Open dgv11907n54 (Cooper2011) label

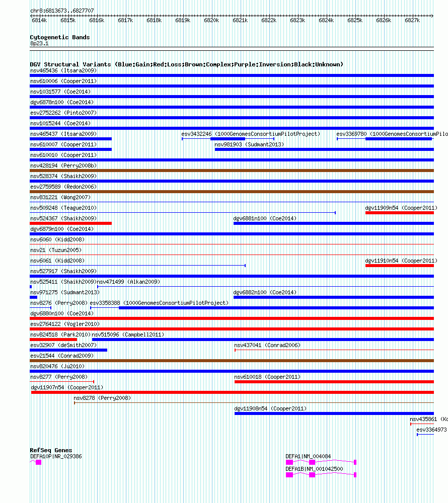coord(67,388)
